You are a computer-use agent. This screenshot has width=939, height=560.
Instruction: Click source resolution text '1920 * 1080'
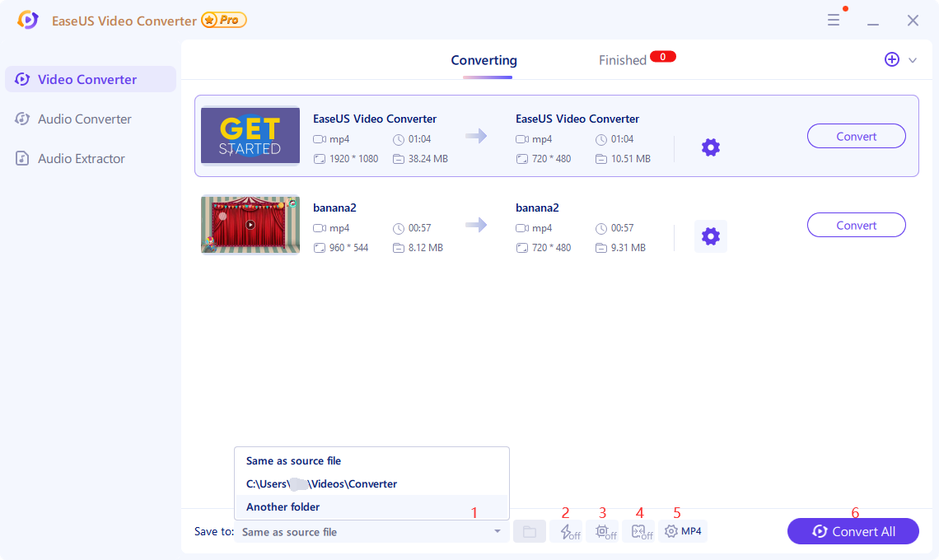coord(354,159)
